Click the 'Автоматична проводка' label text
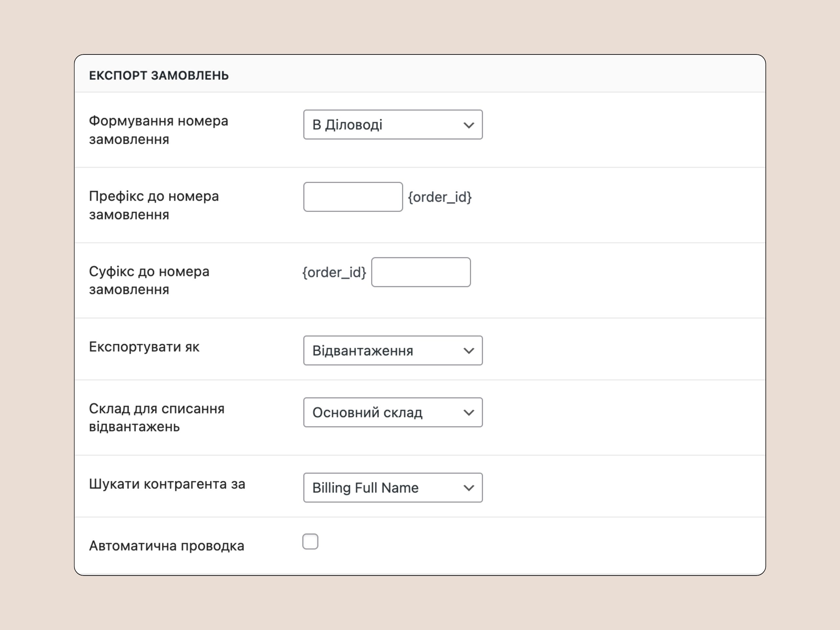 pyautogui.click(x=166, y=546)
